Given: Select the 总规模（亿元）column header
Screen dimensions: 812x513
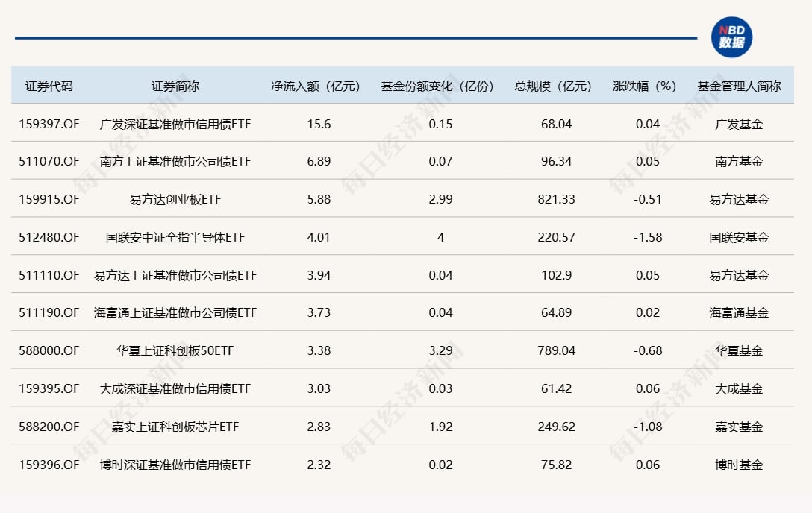Looking at the screenshot, I should click(553, 86).
